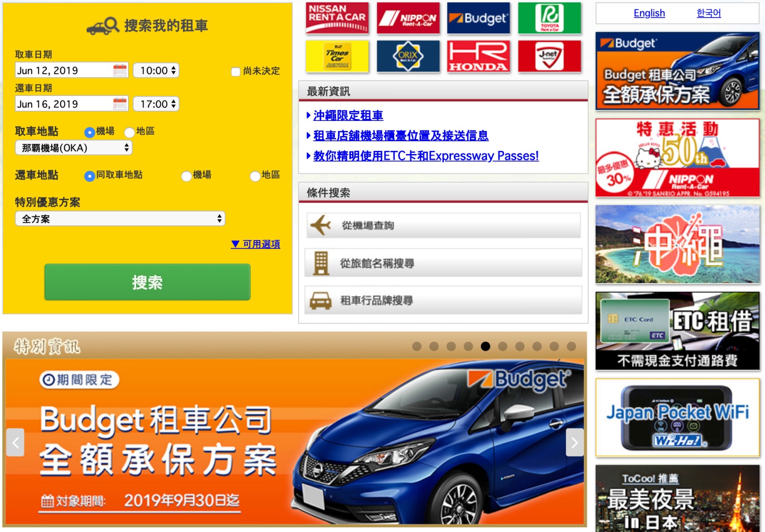Select 地區 radio for pickup location
The width and height of the screenshot is (765, 532).
click(130, 132)
